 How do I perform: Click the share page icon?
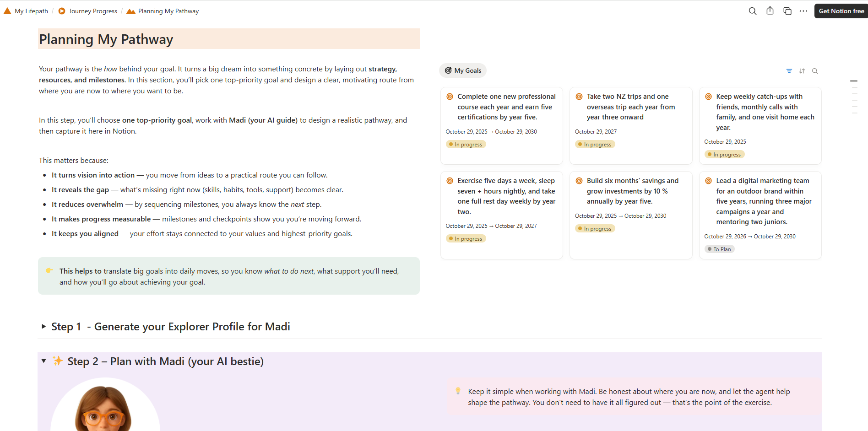[770, 11]
